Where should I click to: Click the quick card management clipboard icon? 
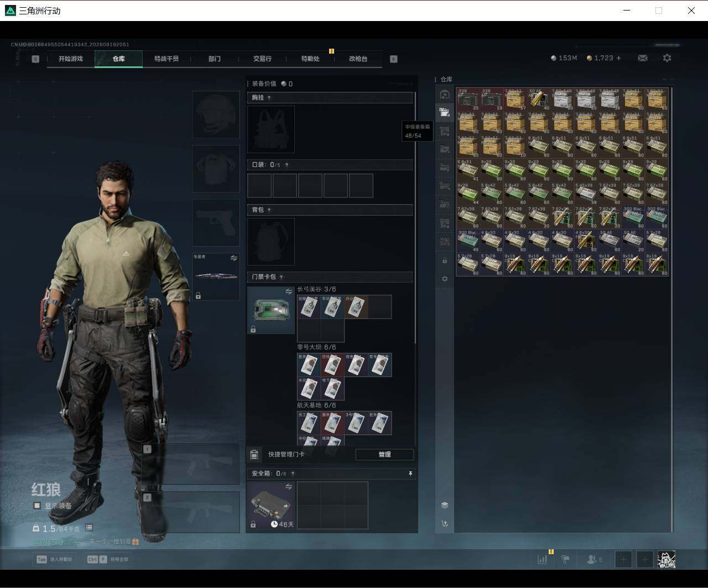point(254,455)
